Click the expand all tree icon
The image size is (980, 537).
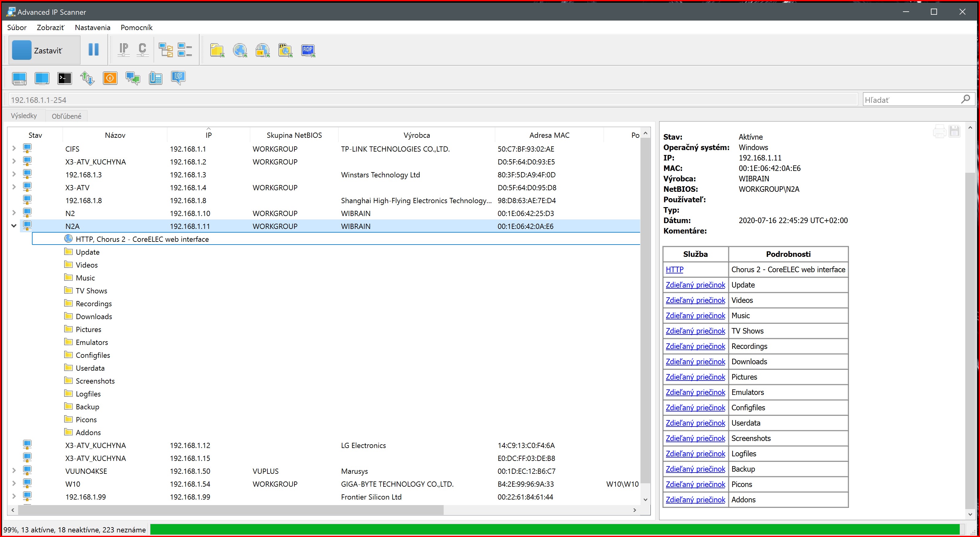[165, 50]
